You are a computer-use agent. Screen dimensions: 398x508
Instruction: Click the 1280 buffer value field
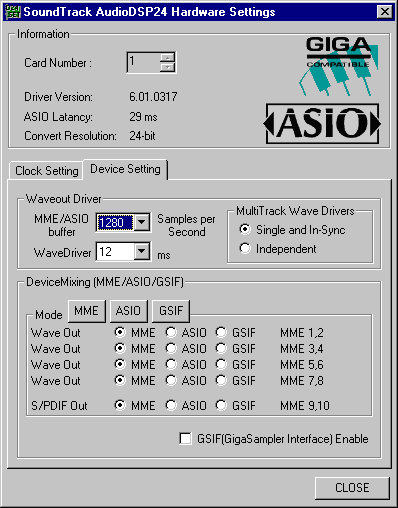tap(115, 222)
